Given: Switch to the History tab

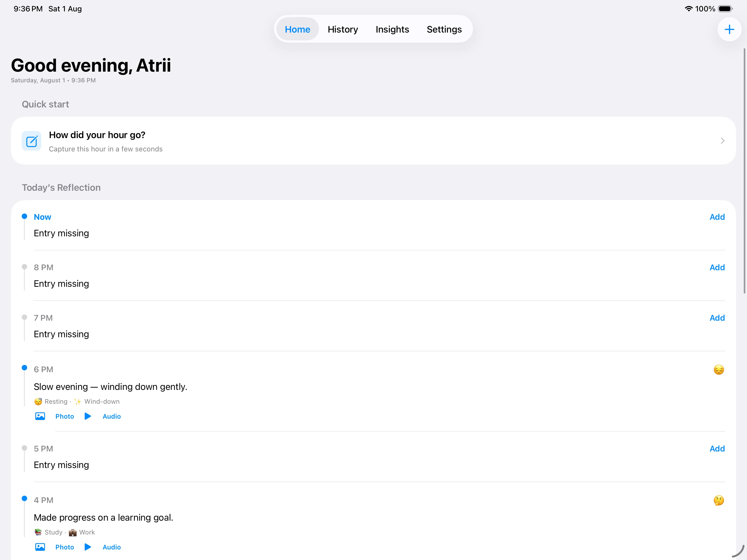Looking at the screenshot, I should tap(343, 29).
